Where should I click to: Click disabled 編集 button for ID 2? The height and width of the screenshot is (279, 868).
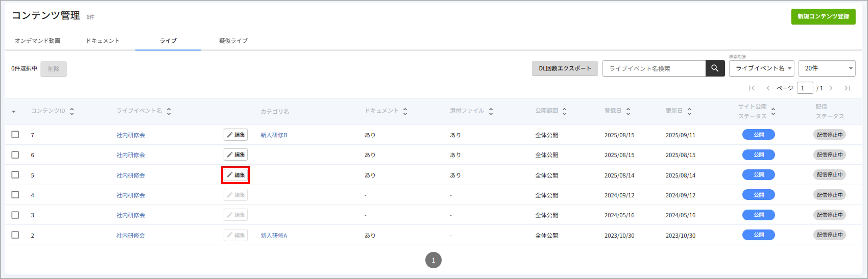point(235,235)
